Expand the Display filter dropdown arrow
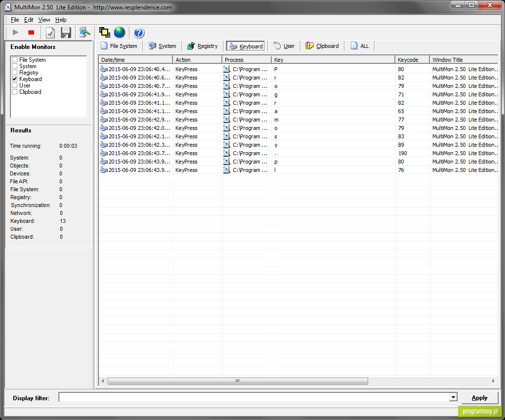Image resolution: width=505 pixels, height=420 pixels. 453,397
